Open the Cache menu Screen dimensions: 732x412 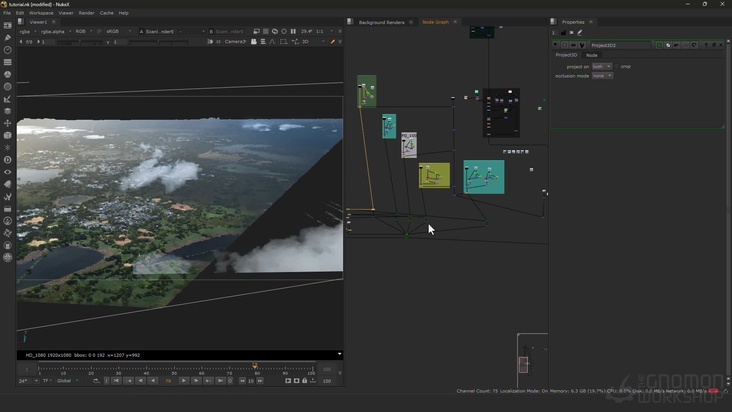(x=106, y=13)
